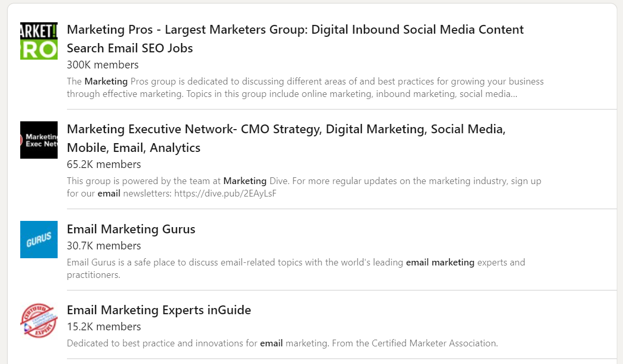This screenshot has height=364, width=623.
Task: Open Marketing Executive Network group title
Action: [287, 138]
